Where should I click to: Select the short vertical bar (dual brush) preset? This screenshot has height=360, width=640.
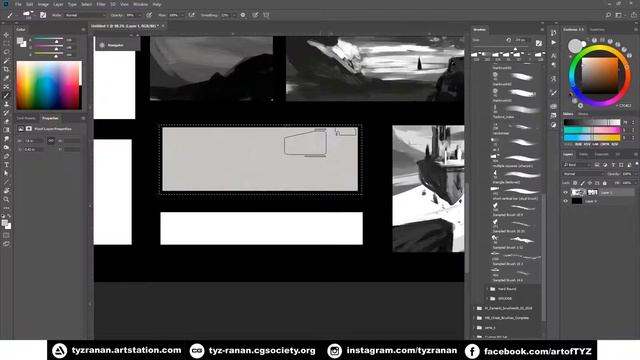[516, 193]
